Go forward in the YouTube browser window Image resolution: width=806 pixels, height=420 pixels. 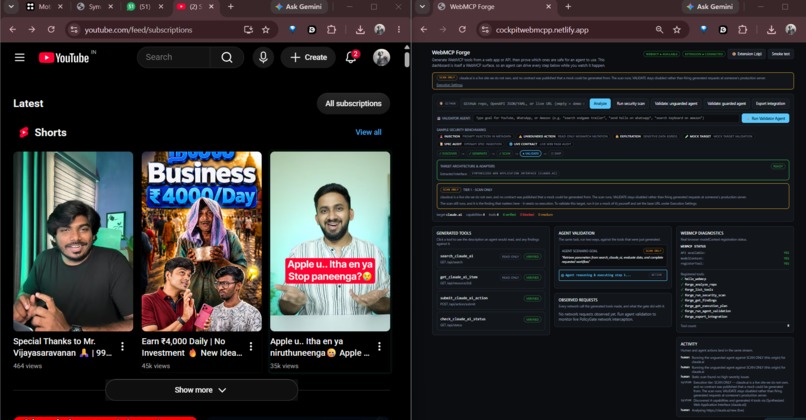click(32, 30)
